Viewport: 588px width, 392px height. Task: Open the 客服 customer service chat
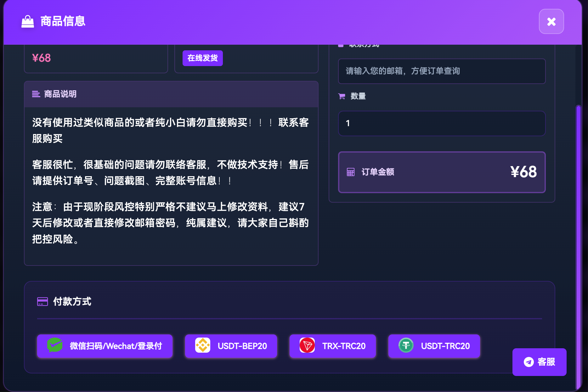click(539, 362)
